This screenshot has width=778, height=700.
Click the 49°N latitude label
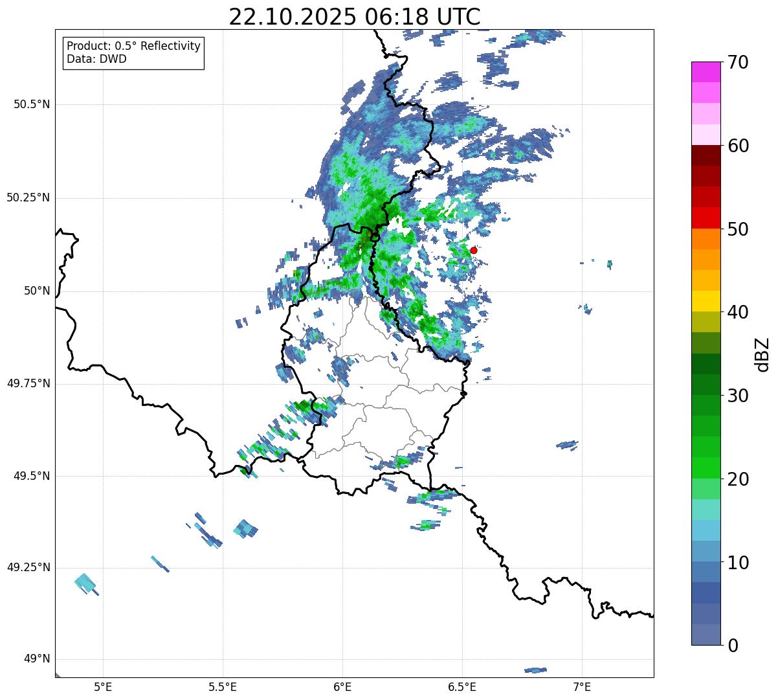point(37,659)
